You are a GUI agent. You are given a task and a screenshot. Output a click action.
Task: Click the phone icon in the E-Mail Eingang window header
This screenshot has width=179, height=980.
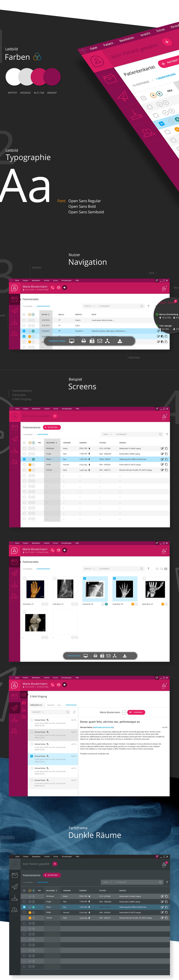point(53,685)
